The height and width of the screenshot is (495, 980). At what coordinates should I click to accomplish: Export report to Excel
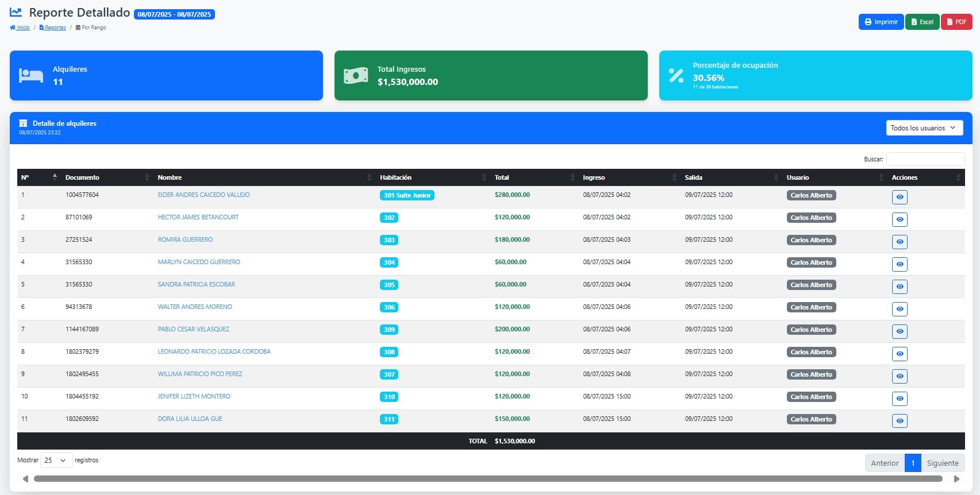pos(922,22)
